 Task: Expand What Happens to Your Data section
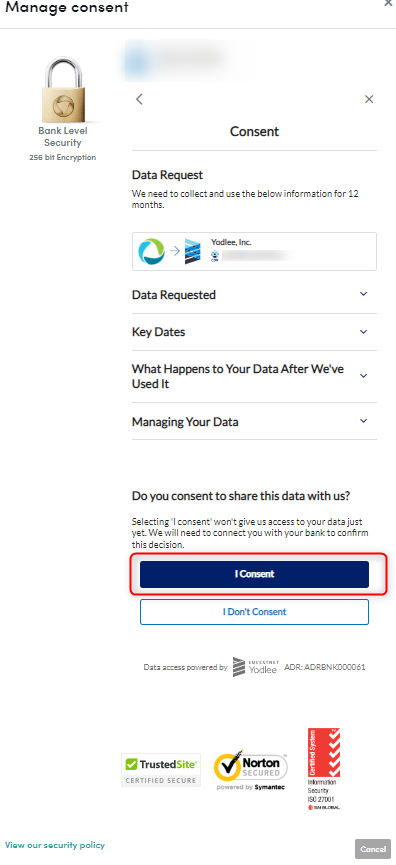tap(254, 376)
